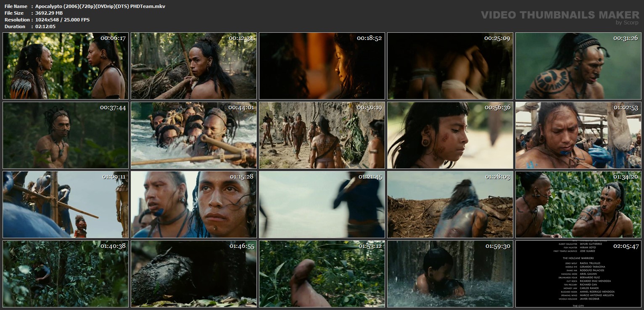Open the frame at 01:09:11

(66, 205)
